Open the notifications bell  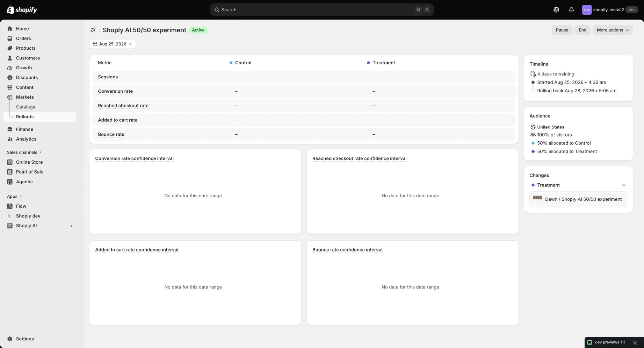tap(571, 10)
